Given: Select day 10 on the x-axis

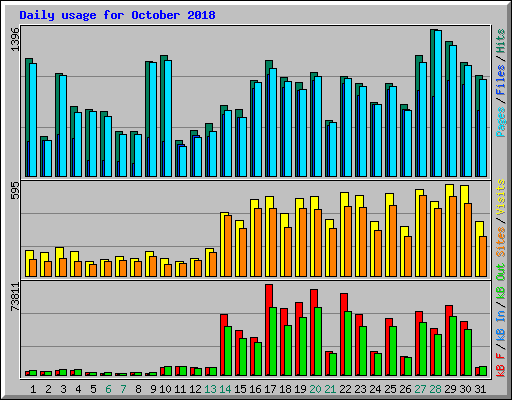Looking at the screenshot, I should tap(165, 389).
